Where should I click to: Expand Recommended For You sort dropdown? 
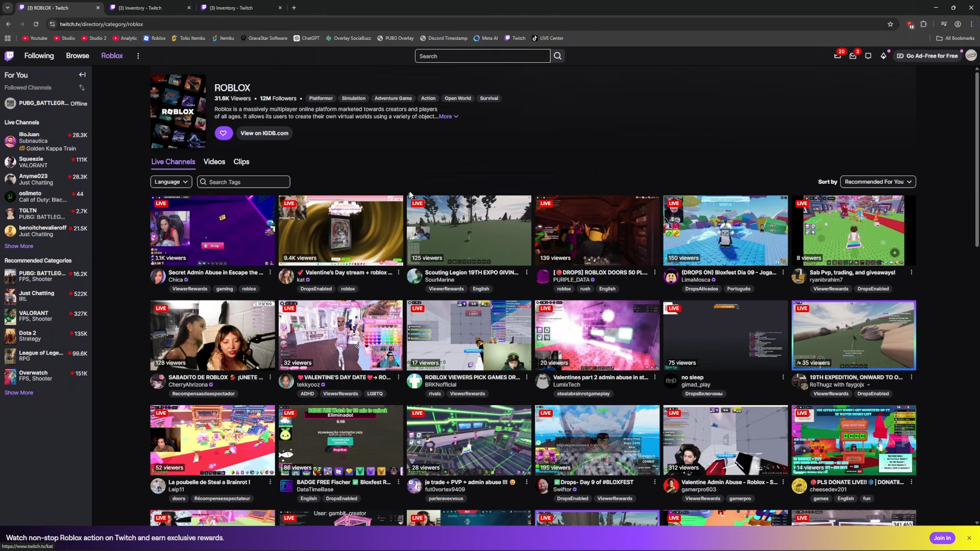(x=877, y=182)
